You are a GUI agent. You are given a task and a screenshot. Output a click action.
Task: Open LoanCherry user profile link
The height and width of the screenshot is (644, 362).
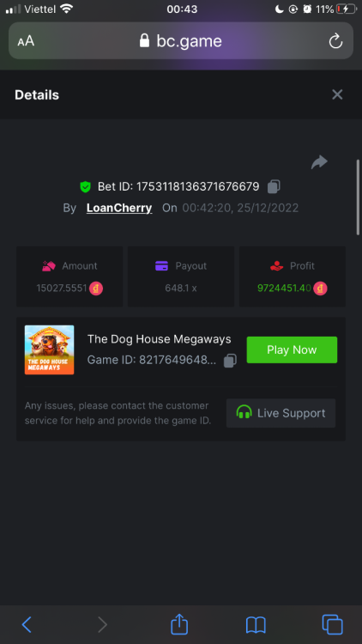(x=119, y=208)
